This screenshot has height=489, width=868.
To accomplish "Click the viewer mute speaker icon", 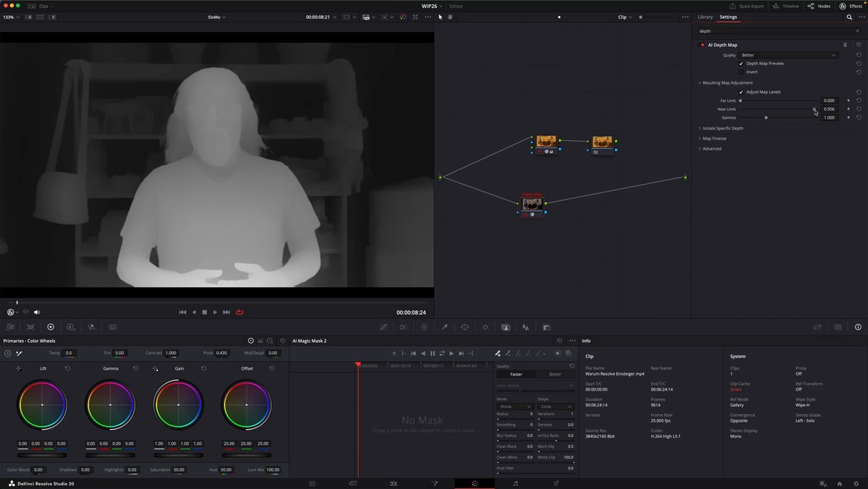I will point(37,312).
